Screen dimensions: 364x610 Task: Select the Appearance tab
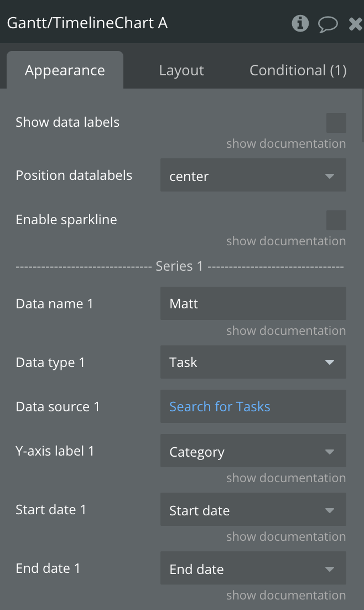(x=65, y=70)
